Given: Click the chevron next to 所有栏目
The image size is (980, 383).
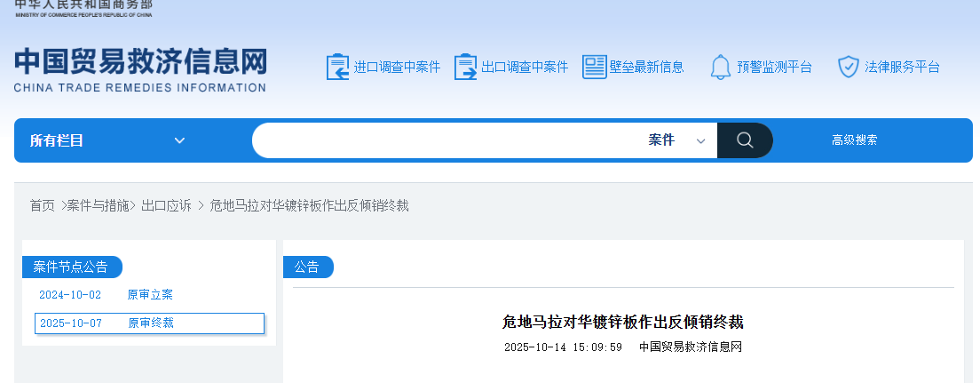Looking at the screenshot, I should pos(179,140).
